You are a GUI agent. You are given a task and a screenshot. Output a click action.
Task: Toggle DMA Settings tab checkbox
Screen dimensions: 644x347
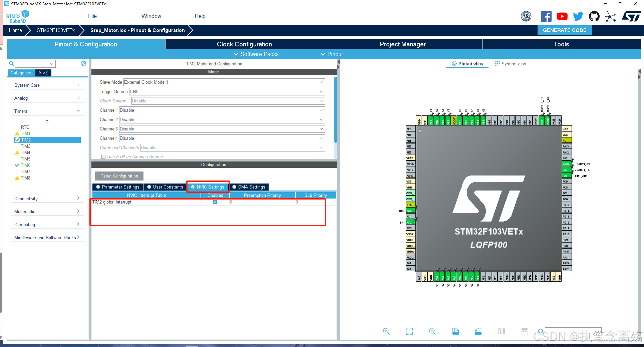click(x=235, y=187)
